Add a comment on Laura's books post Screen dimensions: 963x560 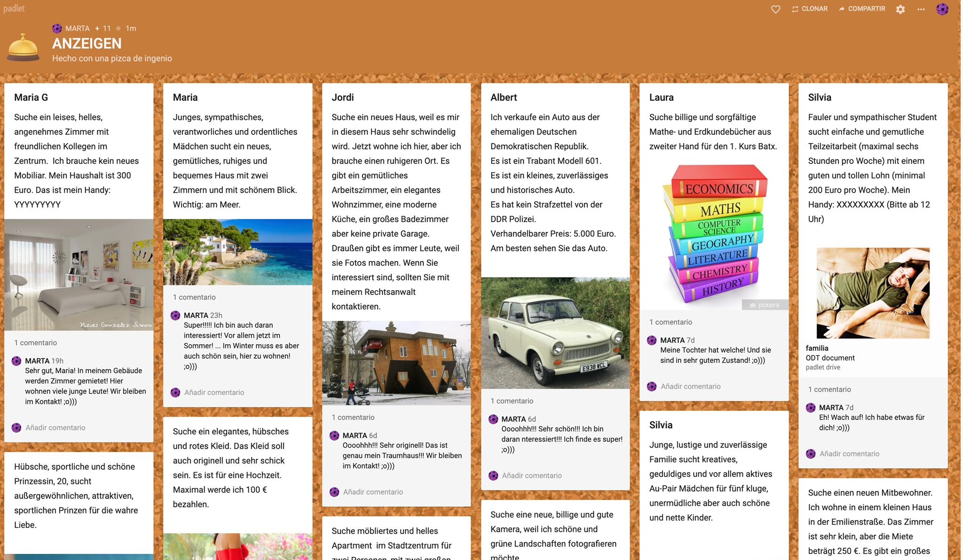[x=690, y=386]
